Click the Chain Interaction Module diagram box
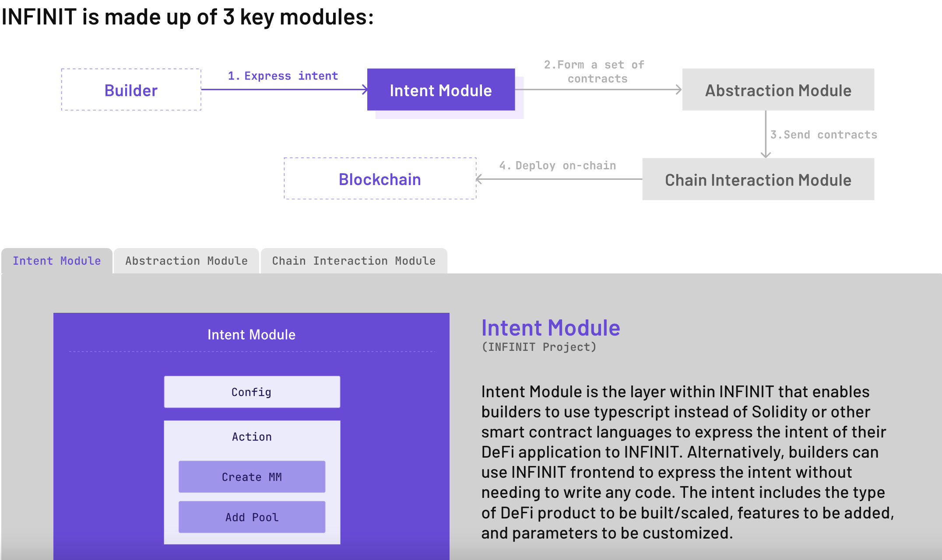 [758, 180]
